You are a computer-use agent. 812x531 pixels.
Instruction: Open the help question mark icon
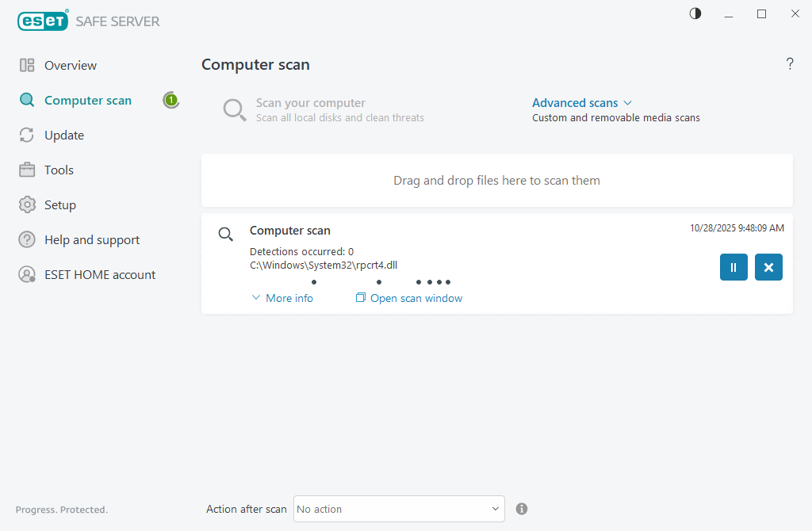(790, 64)
